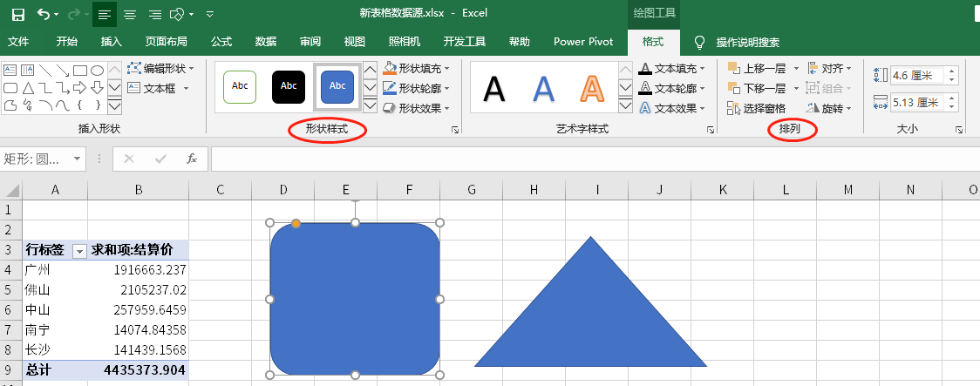Open the 编辑形状 dropdown
This screenshot has width=980, height=386.
(160, 68)
